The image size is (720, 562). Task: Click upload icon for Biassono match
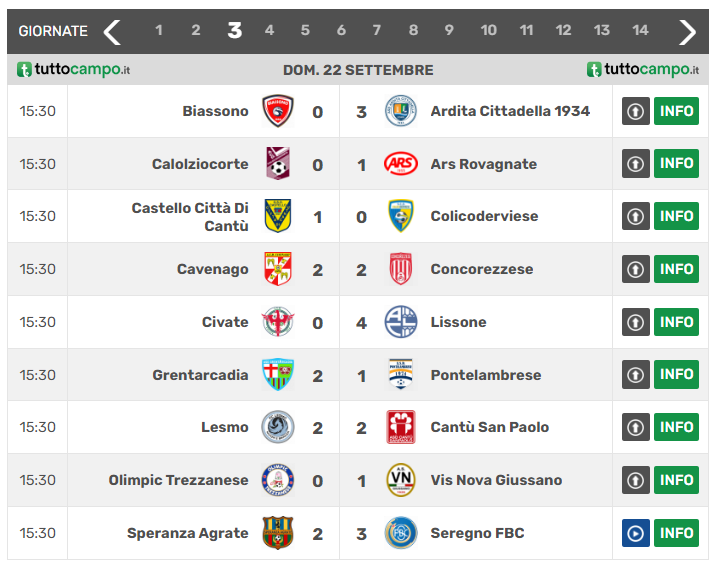click(x=635, y=111)
